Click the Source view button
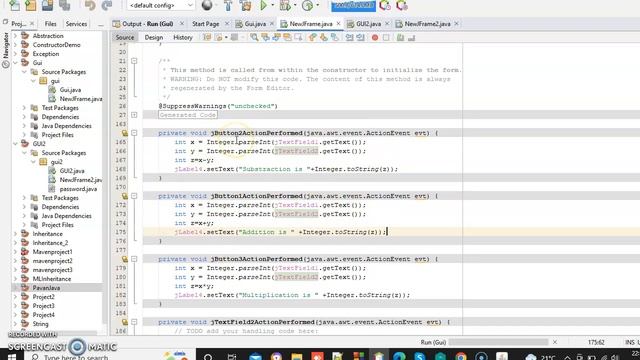This screenshot has height=360, width=640. tap(124, 37)
